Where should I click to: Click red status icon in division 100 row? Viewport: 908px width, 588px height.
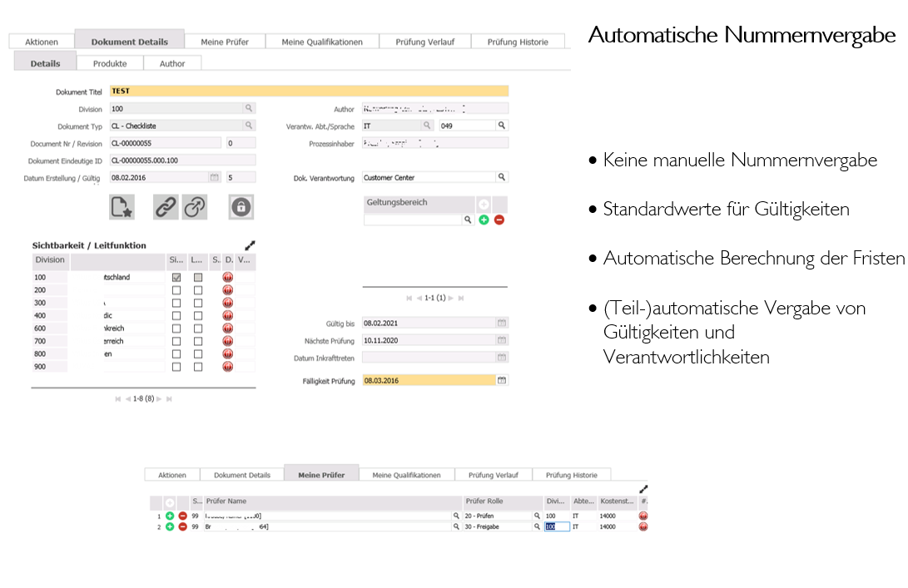pos(228,277)
